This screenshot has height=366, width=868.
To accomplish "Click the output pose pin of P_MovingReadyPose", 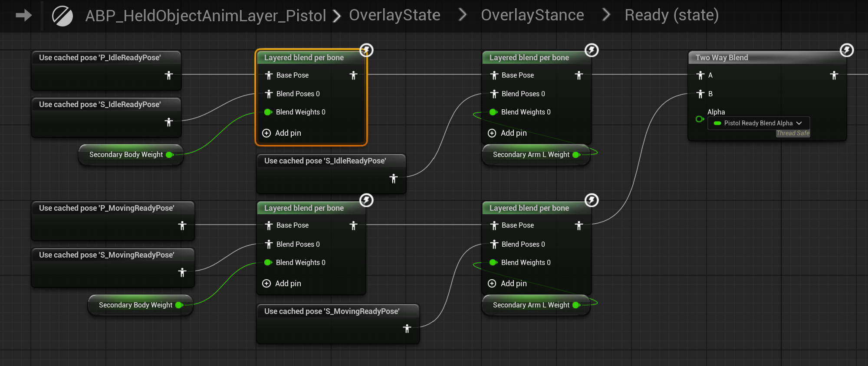I will click(x=182, y=225).
